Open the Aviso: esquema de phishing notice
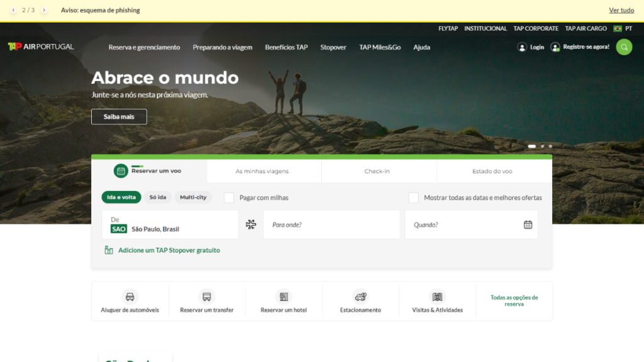644x362 pixels. [x=100, y=10]
